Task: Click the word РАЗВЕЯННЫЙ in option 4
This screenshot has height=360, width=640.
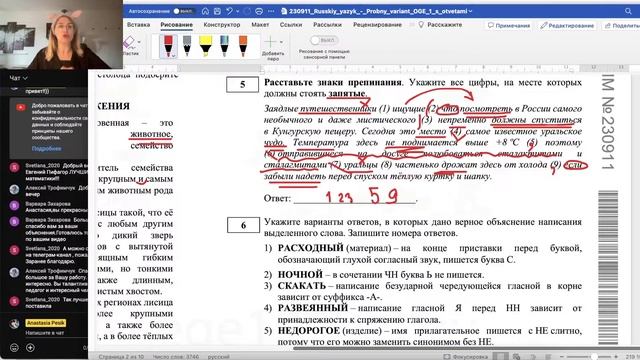Action: 313,308
